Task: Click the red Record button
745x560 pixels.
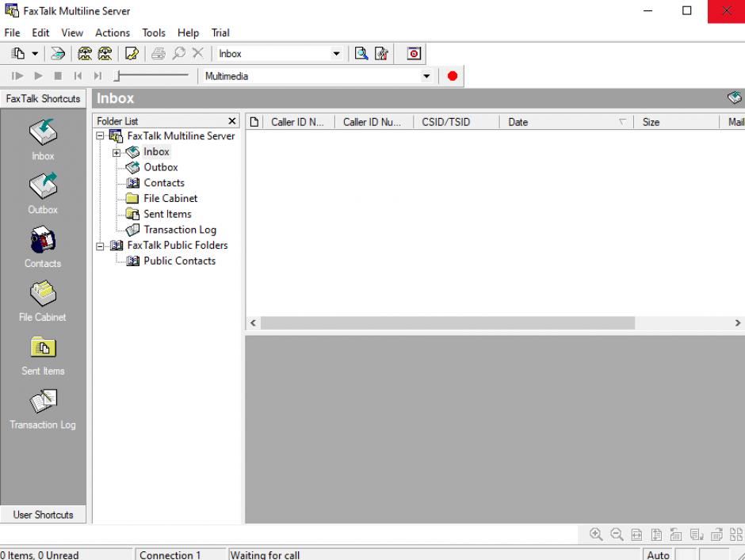Action: (x=453, y=76)
